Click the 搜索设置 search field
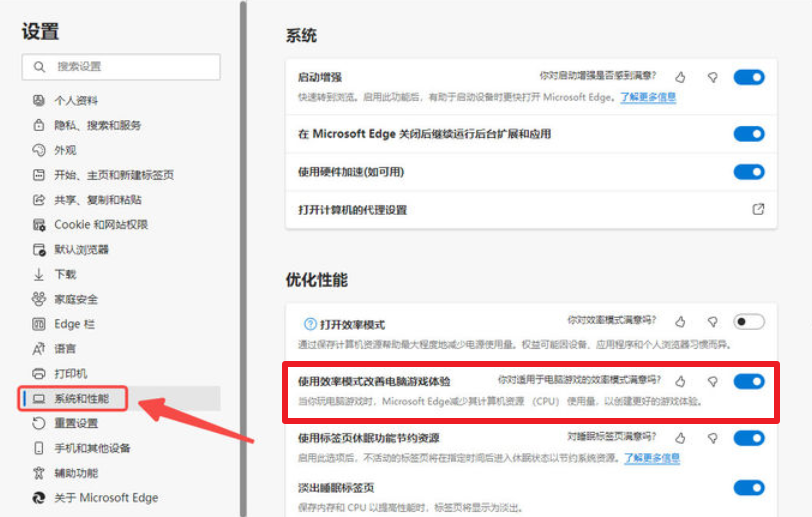This screenshot has height=517, width=812. point(121,67)
